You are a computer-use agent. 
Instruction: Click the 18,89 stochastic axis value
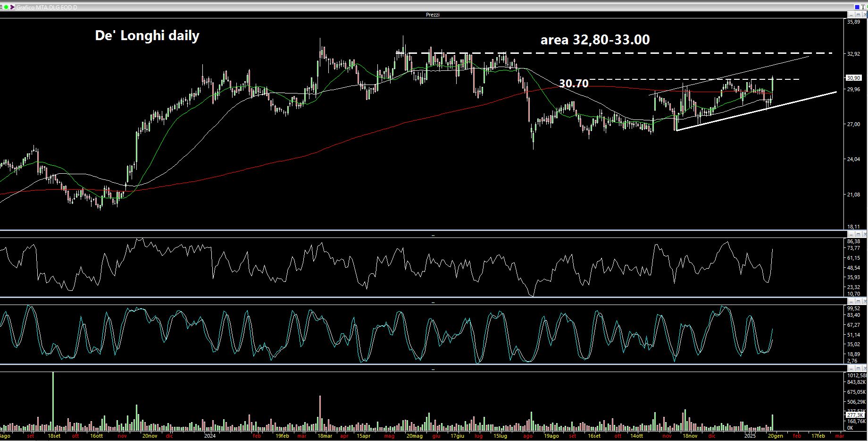click(853, 354)
